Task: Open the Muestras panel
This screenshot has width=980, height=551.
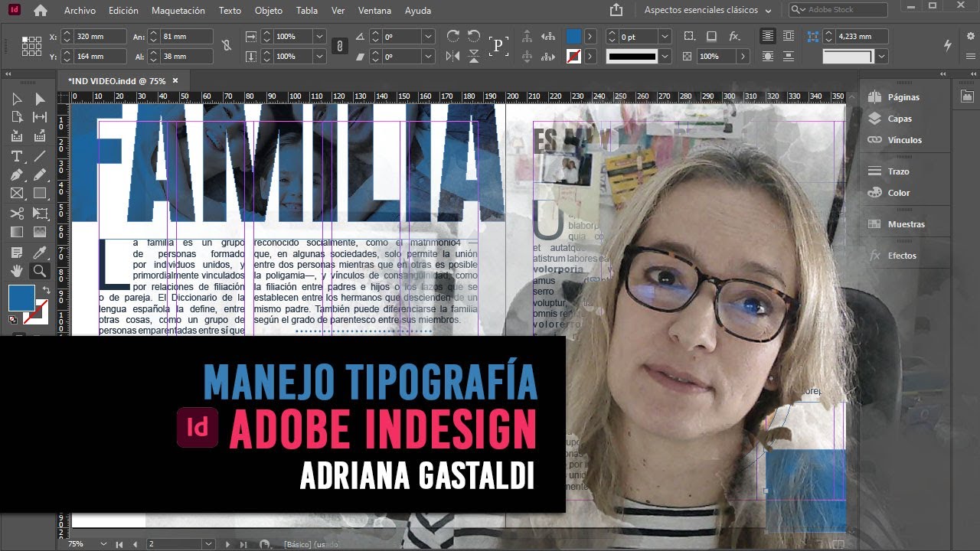Action: [x=897, y=224]
